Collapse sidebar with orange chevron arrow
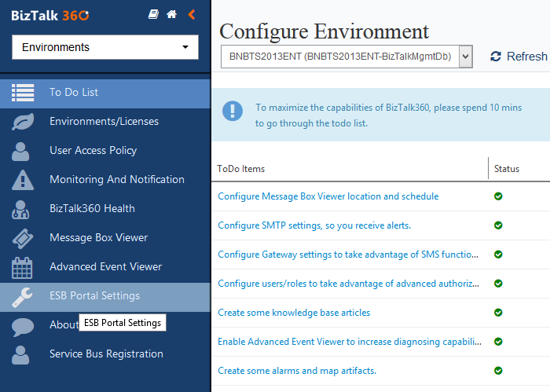Image resolution: width=550 pixels, height=392 pixels. pyautogui.click(x=192, y=15)
